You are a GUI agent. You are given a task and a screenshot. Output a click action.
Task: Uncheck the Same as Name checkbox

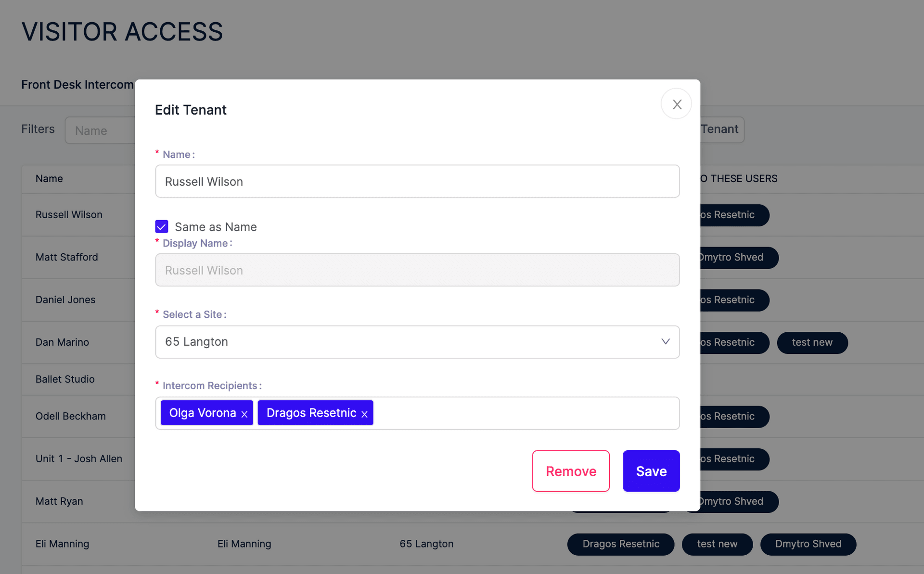(x=162, y=226)
